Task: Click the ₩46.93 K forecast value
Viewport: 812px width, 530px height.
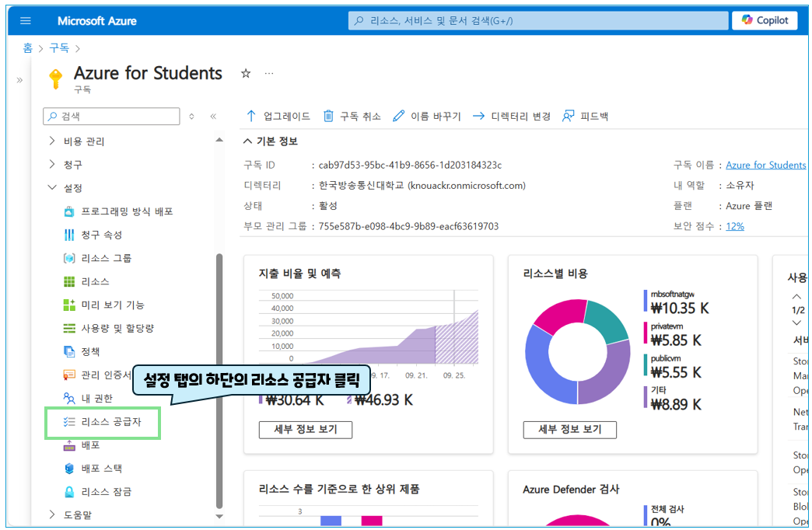Action: [383, 399]
